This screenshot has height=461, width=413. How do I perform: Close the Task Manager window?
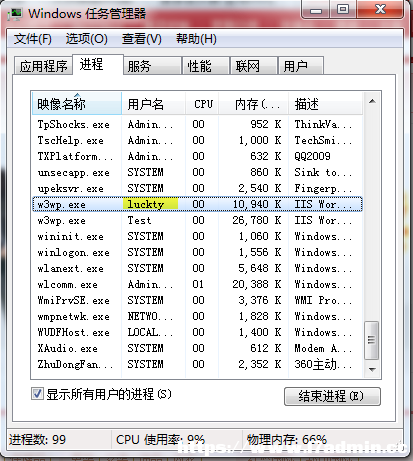click(380, 10)
